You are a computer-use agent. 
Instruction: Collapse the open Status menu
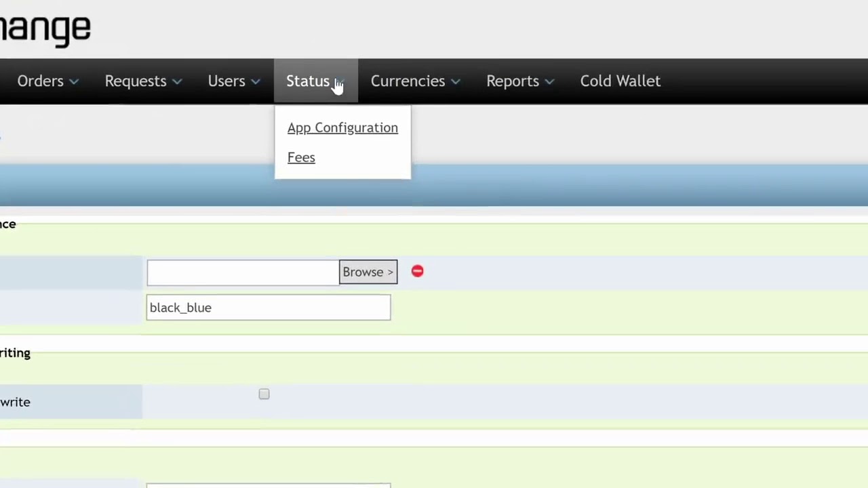pos(316,81)
